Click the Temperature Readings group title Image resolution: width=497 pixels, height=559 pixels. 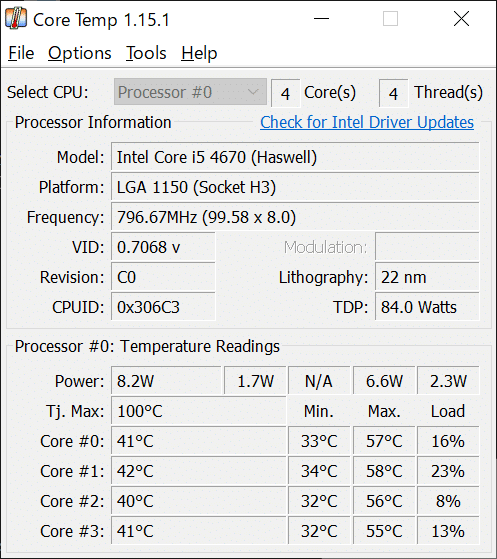[147, 347]
